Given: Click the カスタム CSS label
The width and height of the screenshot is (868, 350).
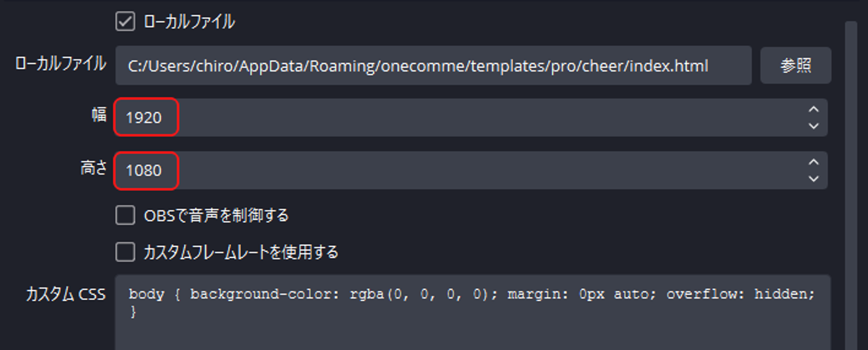Looking at the screenshot, I should coord(65,294).
